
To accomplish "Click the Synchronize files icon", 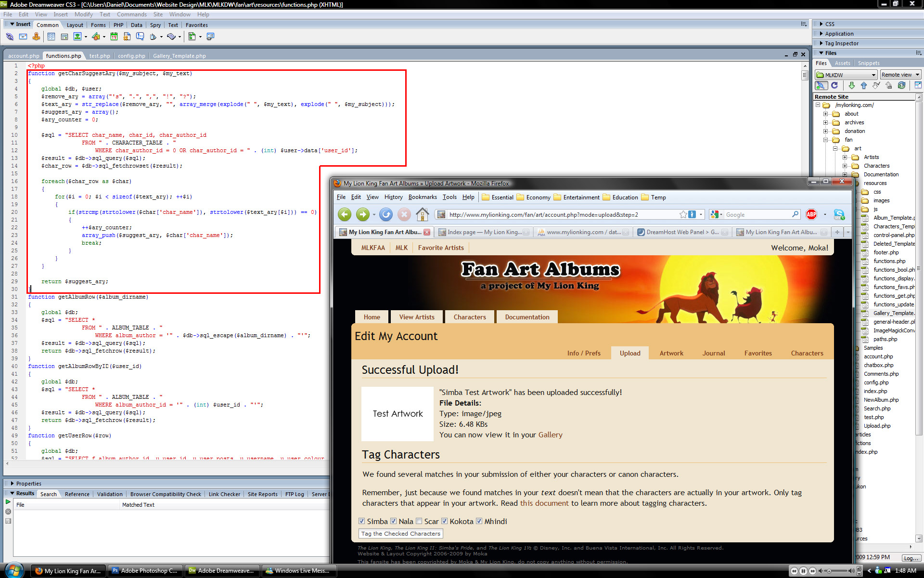I will (901, 85).
